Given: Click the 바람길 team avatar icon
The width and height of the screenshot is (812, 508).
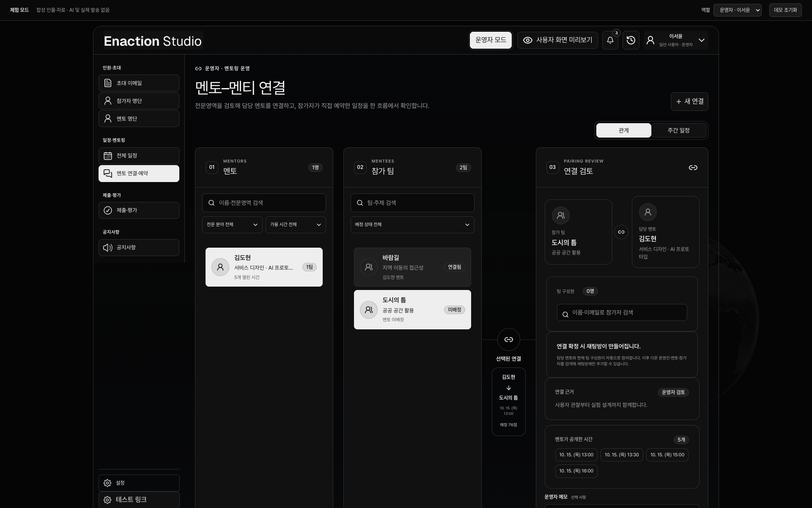Looking at the screenshot, I should tap(369, 267).
